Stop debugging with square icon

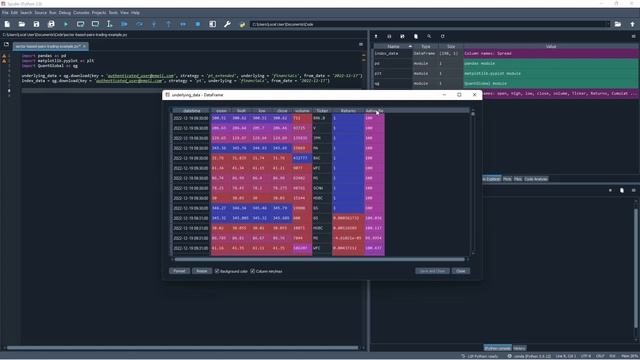198,24
